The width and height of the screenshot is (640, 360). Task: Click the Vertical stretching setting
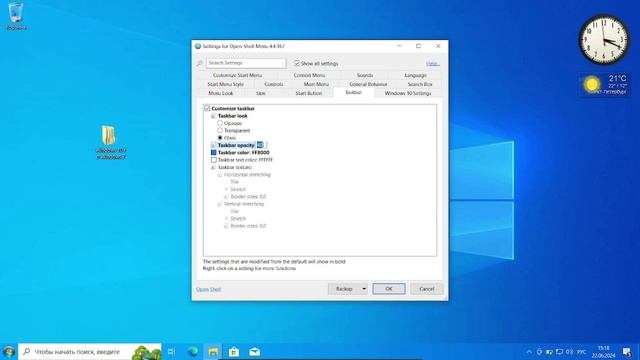[244, 204]
